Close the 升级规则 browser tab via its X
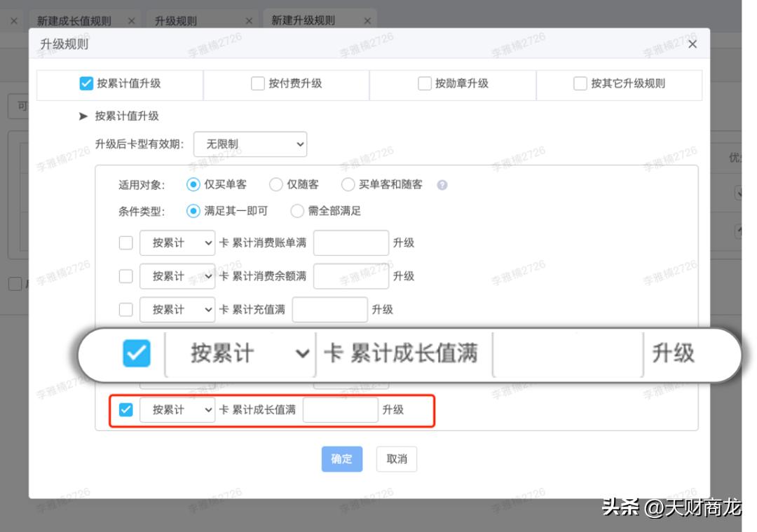Screen dimensions: 757x532 pyautogui.click(x=249, y=20)
